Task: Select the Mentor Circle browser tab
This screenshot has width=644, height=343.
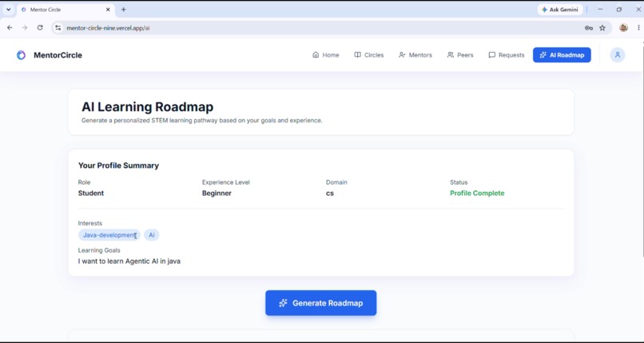Action: 66,10
